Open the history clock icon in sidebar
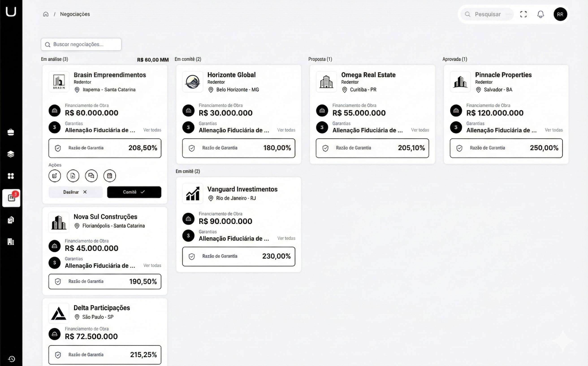588x366 pixels. pyautogui.click(x=11, y=359)
